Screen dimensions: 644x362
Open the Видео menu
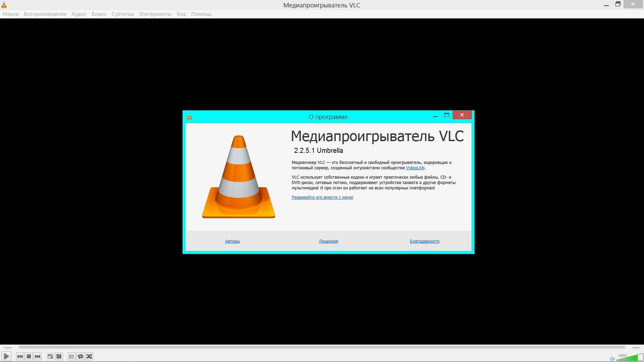tap(99, 14)
